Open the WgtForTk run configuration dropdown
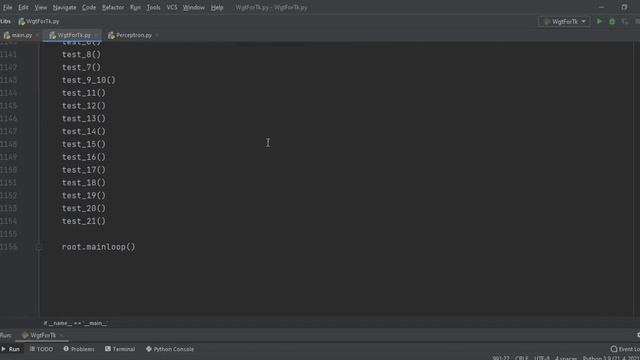 pyautogui.click(x=564, y=21)
